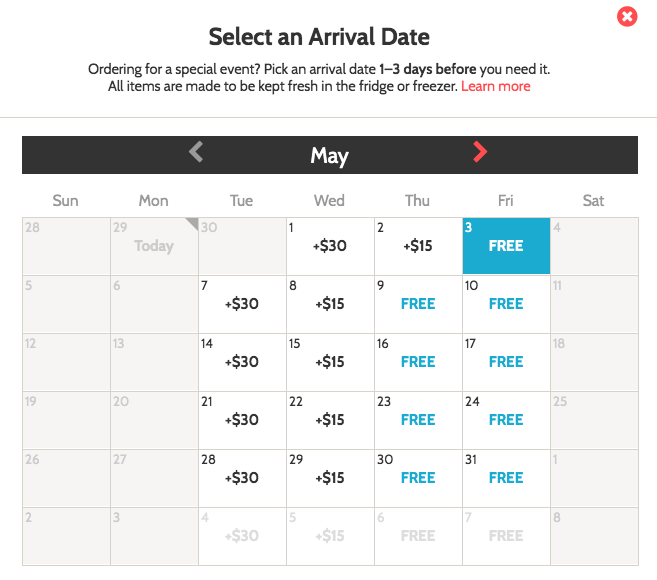Select the highlighted May 3 FREE date
Viewport: 657px width, 580px height.
506,246
